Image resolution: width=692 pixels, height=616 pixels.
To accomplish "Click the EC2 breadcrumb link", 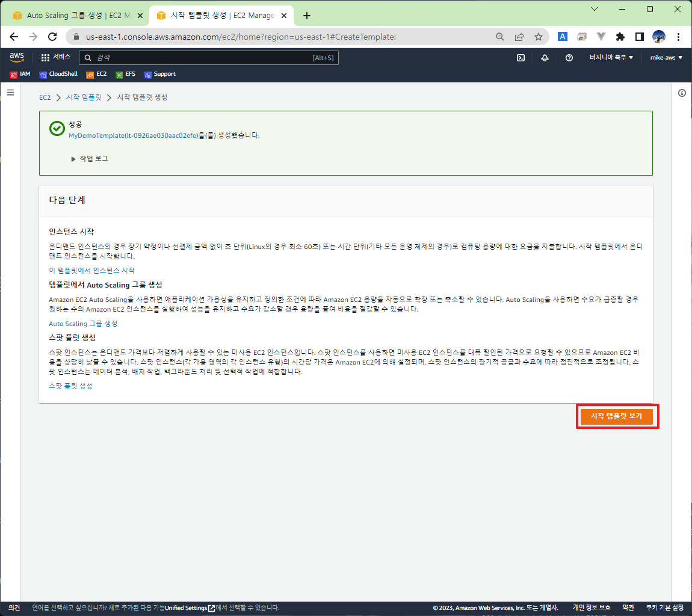I will point(45,97).
